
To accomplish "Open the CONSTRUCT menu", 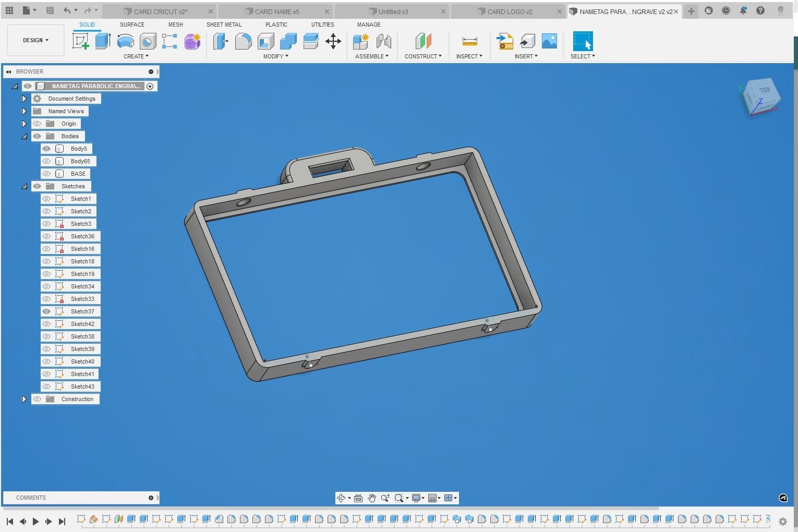I will tap(423, 56).
